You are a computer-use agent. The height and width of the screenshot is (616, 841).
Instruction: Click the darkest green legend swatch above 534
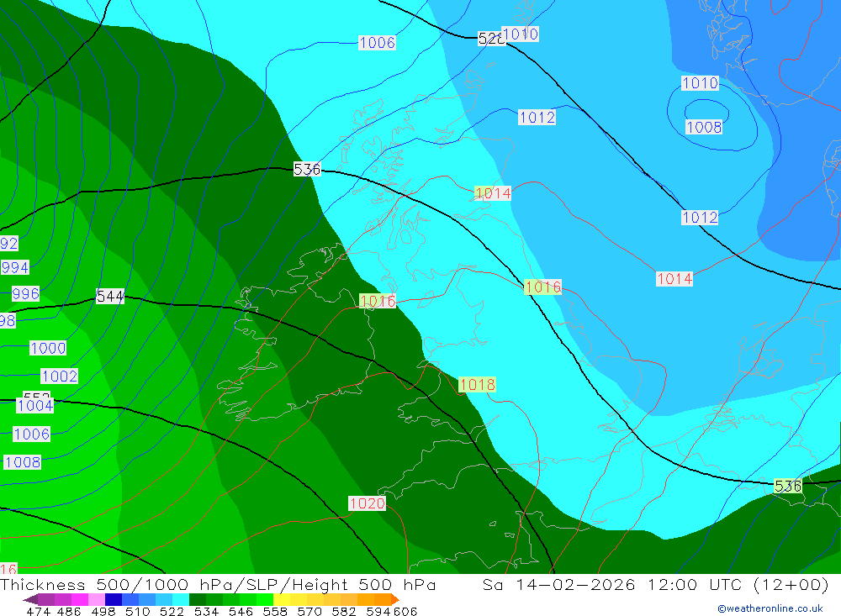coord(198,599)
